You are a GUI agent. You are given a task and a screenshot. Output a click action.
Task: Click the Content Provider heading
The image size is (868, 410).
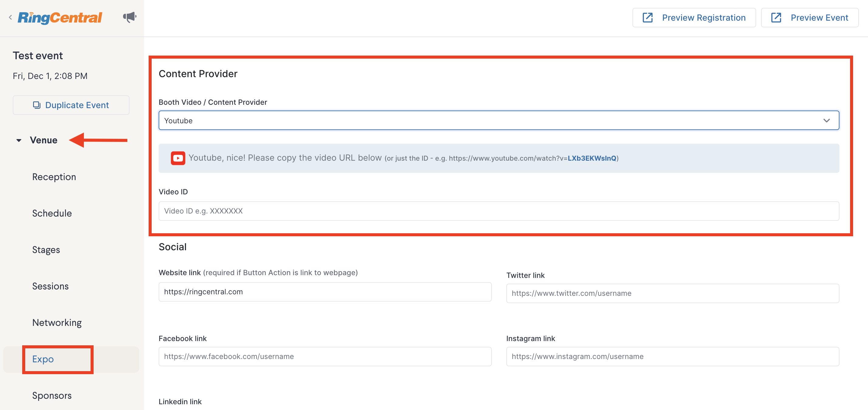pyautogui.click(x=198, y=74)
